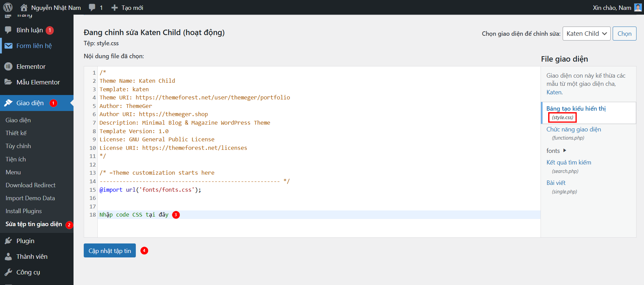Open Tiện ích submenu item
The height and width of the screenshot is (285, 644).
point(16,159)
